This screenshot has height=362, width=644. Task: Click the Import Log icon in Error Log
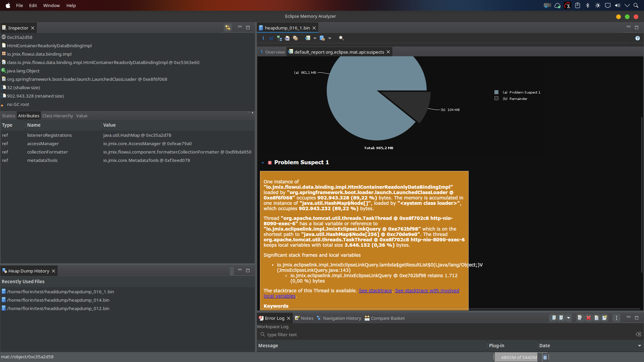(x=561, y=318)
